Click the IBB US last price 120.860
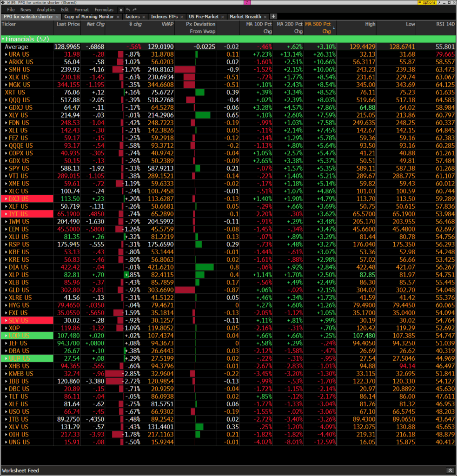Viewport: 457px width, 476px height. pos(68,381)
